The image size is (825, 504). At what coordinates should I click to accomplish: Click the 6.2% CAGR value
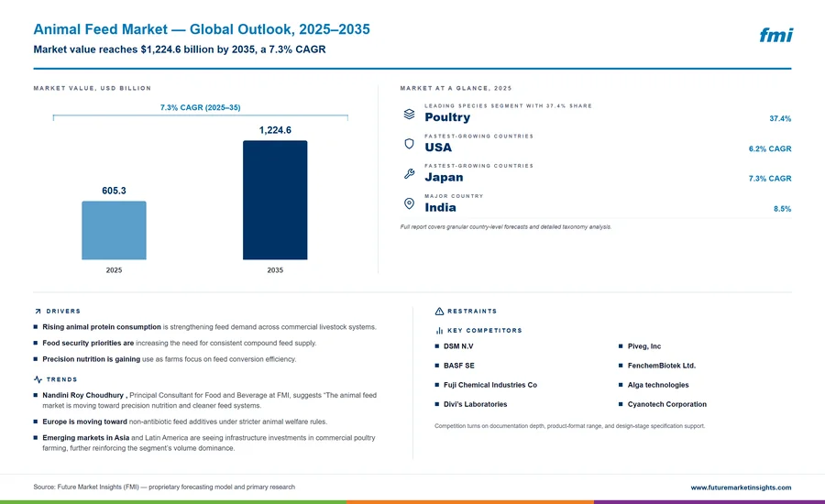point(770,148)
